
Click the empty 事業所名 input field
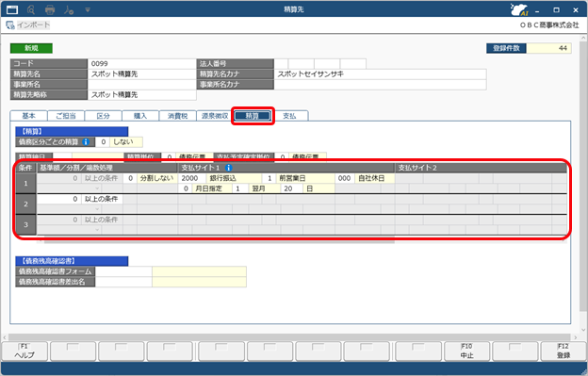141,85
